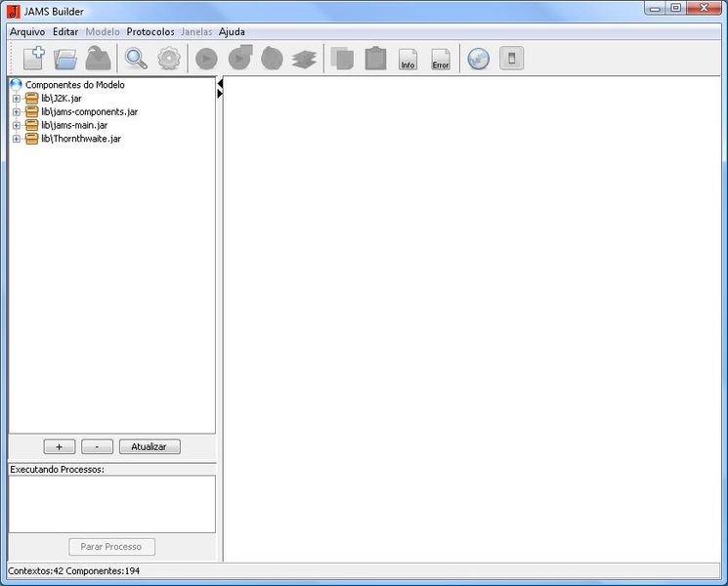728x586 pixels.
Task: Expand the lib\J2K.jar tree node
Action: [x=17, y=99]
